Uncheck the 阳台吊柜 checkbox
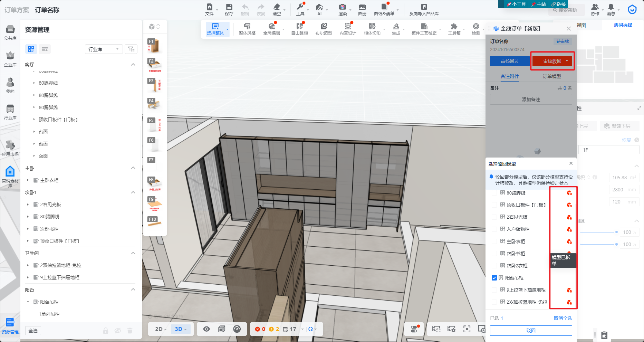This screenshot has height=342, width=644. [494, 278]
